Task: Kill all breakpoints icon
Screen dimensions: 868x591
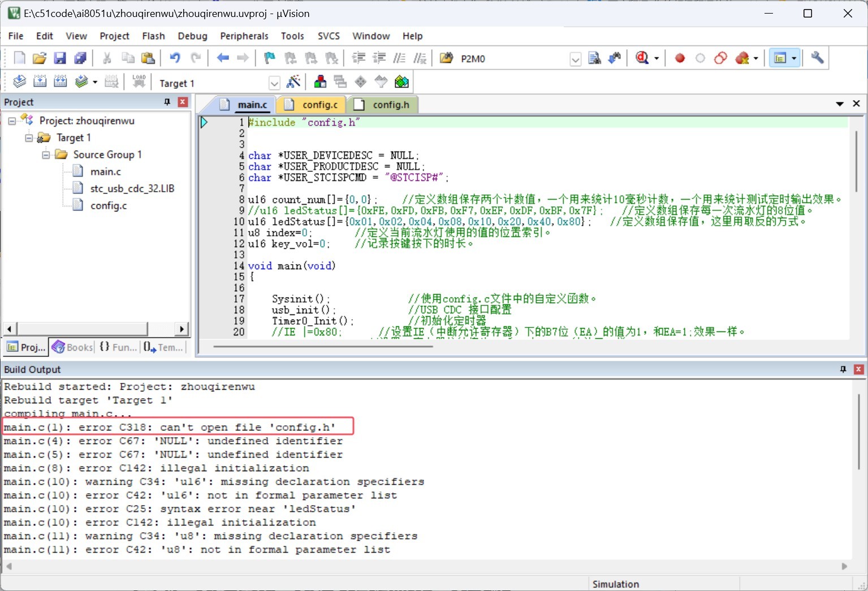Action: [742, 58]
